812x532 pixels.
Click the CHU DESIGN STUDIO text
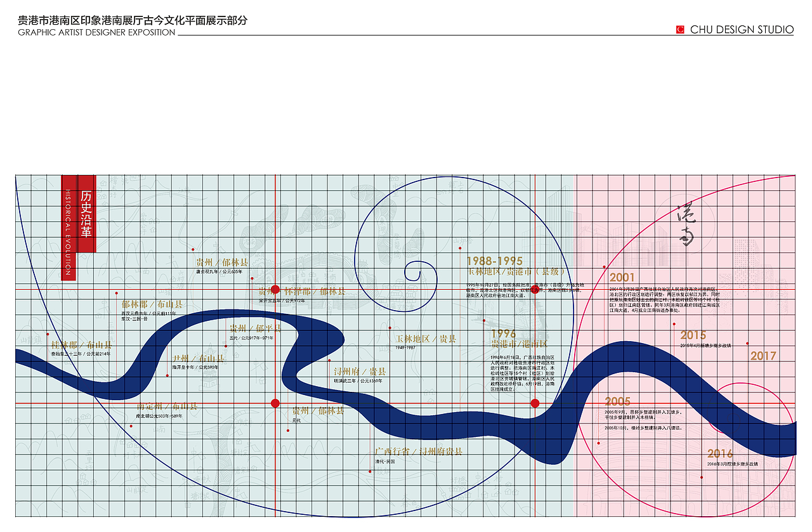click(x=742, y=29)
